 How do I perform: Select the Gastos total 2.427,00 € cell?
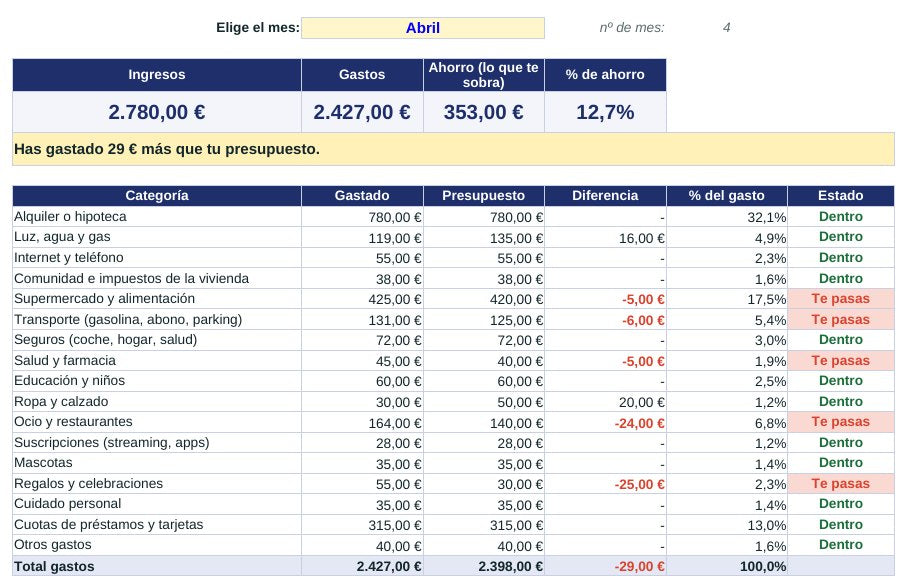click(x=362, y=112)
